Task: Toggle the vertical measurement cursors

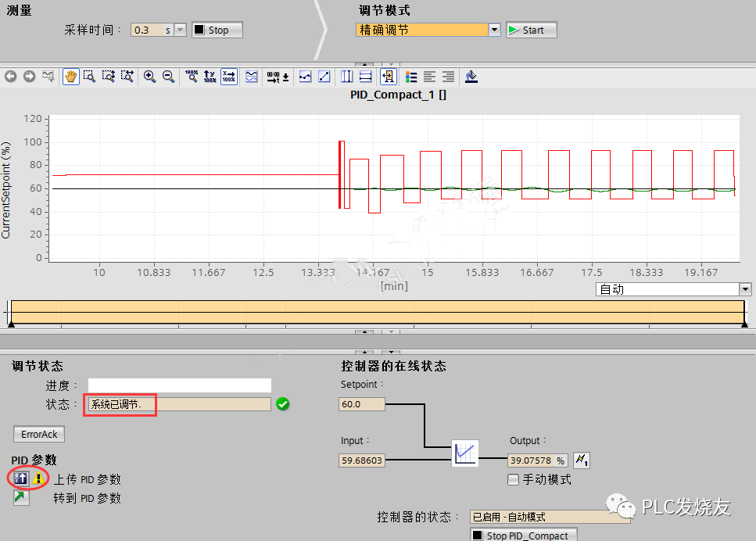Action: pos(346,76)
